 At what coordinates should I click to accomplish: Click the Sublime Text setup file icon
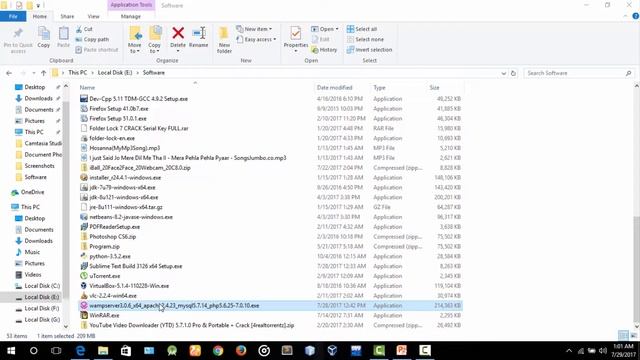coord(84,266)
